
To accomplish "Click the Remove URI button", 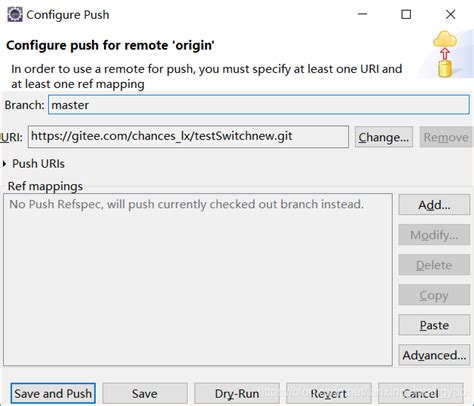I will (x=446, y=137).
